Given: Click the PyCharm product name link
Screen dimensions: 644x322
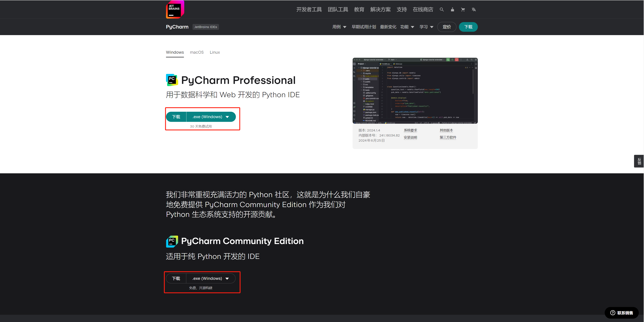Looking at the screenshot, I should [177, 27].
